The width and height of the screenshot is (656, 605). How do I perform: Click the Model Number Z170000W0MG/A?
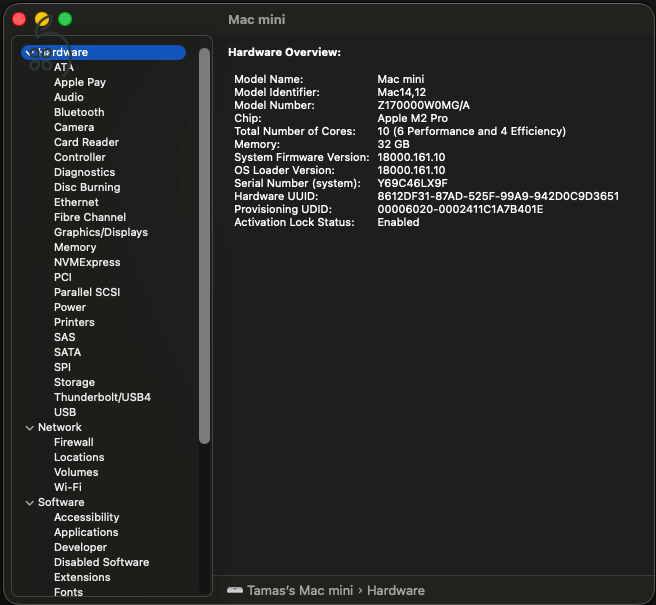click(x=423, y=105)
